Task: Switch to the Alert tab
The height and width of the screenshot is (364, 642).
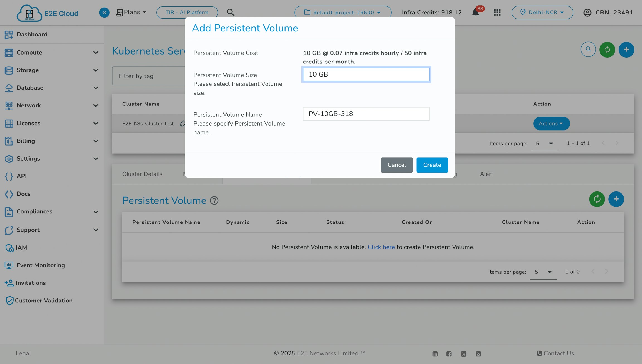Action: pyautogui.click(x=486, y=174)
